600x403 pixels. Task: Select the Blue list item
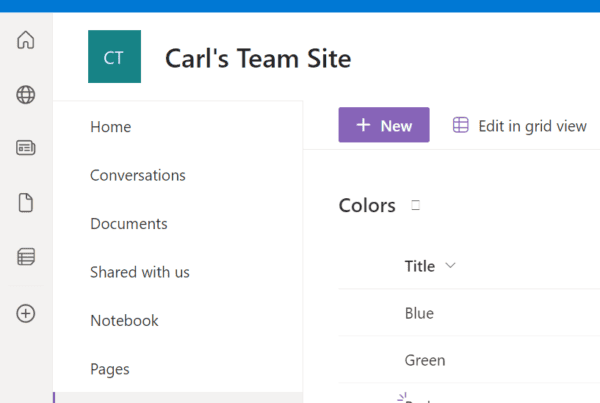pyautogui.click(x=419, y=313)
